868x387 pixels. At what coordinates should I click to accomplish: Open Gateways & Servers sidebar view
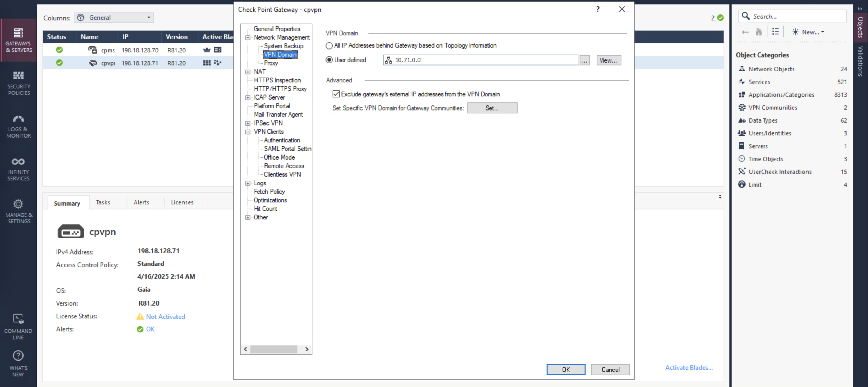pos(18,40)
